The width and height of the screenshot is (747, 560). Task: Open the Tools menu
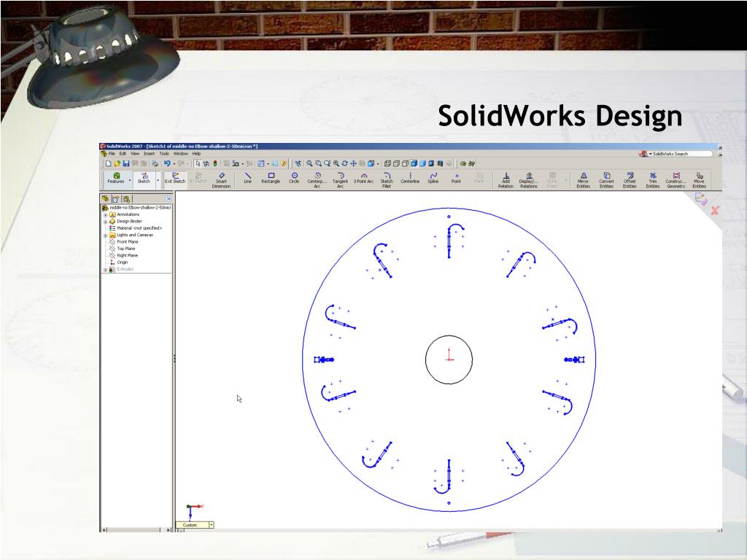(x=164, y=154)
